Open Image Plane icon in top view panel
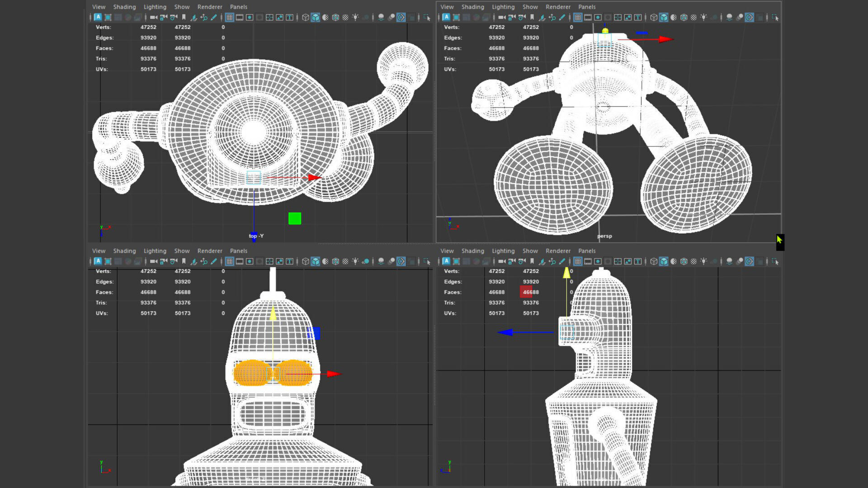This screenshot has height=488, width=868. pyautogui.click(x=193, y=18)
